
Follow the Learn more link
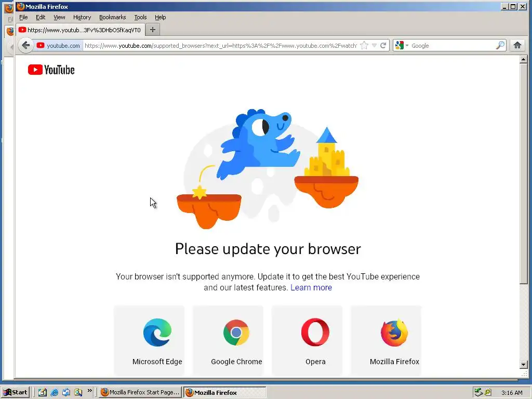pyautogui.click(x=311, y=287)
